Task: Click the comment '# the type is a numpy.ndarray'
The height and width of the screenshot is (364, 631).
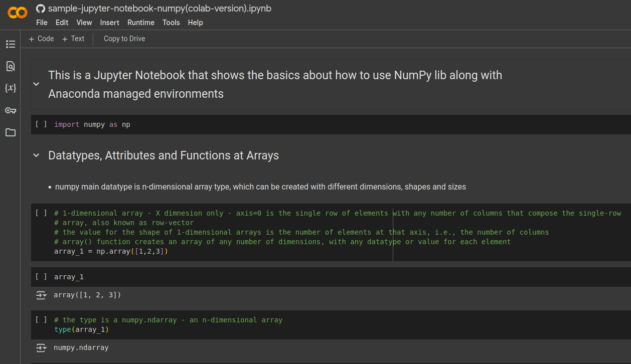Action: 169,320
